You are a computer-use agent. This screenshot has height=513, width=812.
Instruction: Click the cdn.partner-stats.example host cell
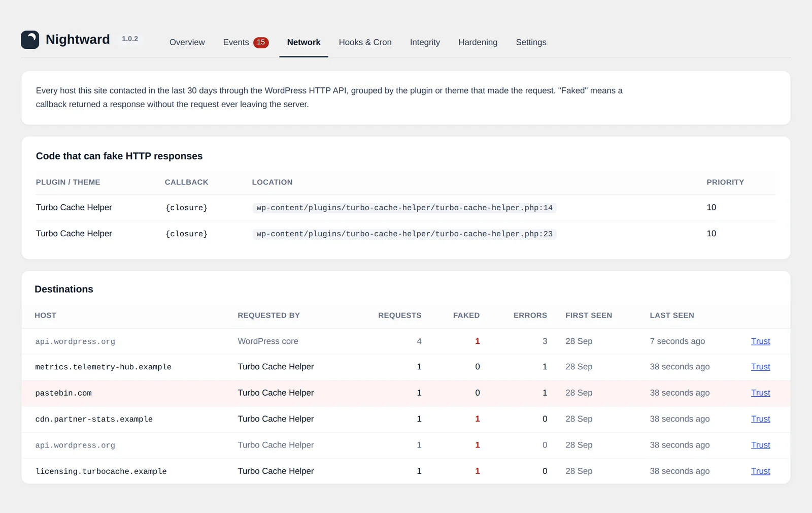coord(94,419)
